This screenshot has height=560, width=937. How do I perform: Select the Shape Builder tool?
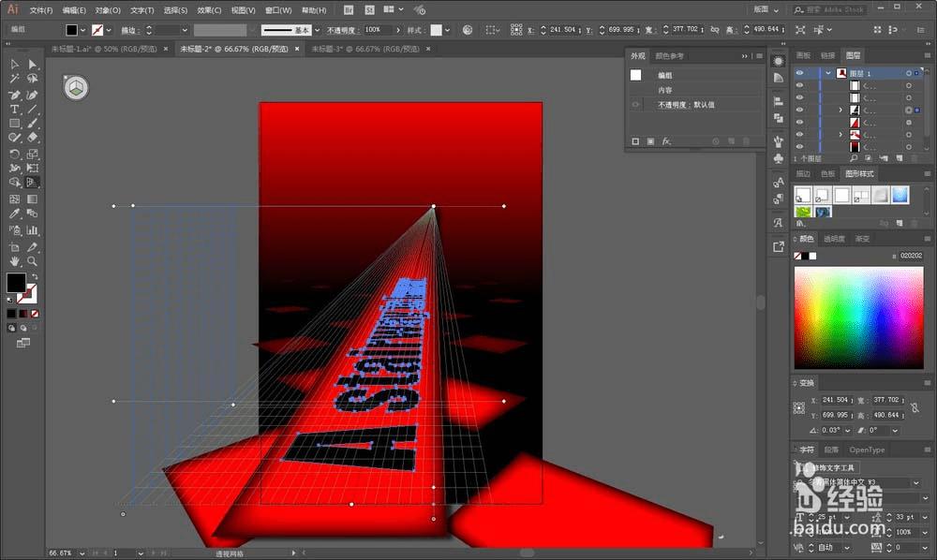(14, 183)
